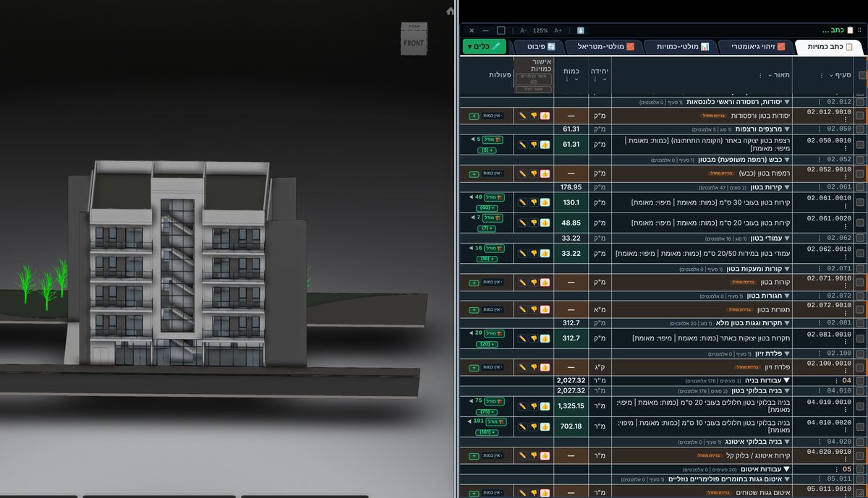Pencil-edit row 04.020.9010 Ytong walls

point(522,455)
